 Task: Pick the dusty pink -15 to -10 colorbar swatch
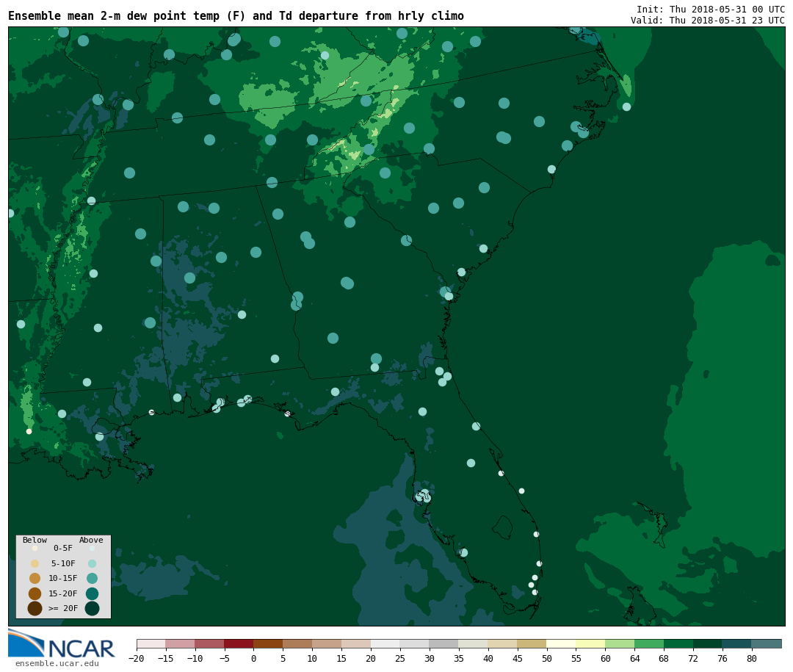(181, 643)
